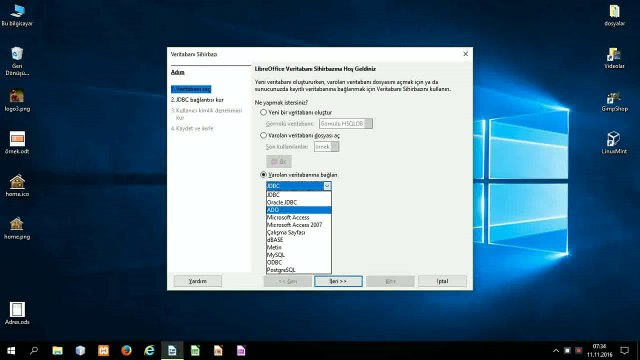Viewport: 640px width, 360px height.
Task: Show hidden system tray icons
Action: point(556,351)
